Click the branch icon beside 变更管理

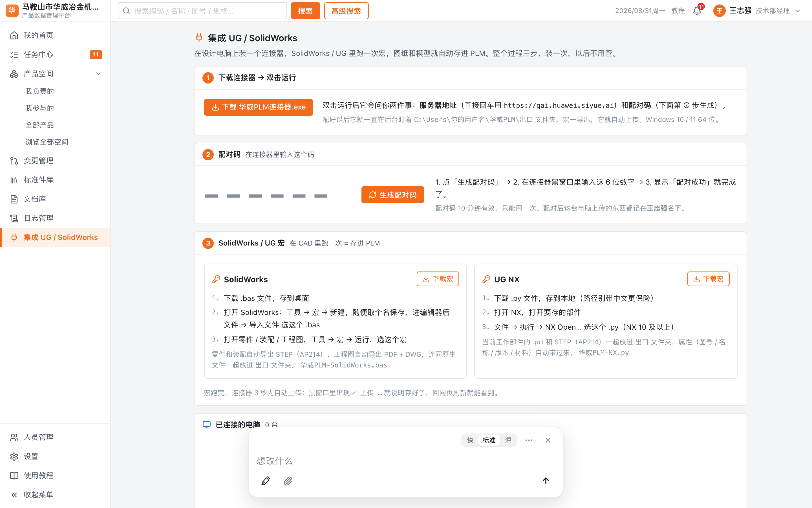point(14,161)
